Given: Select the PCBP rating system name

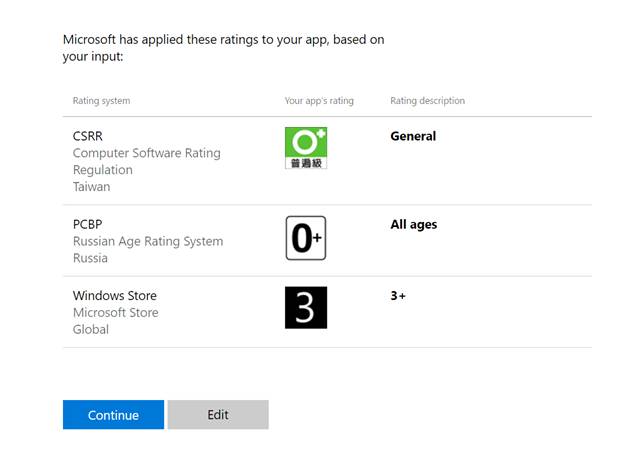Looking at the screenshot, I should coord(87,224).
